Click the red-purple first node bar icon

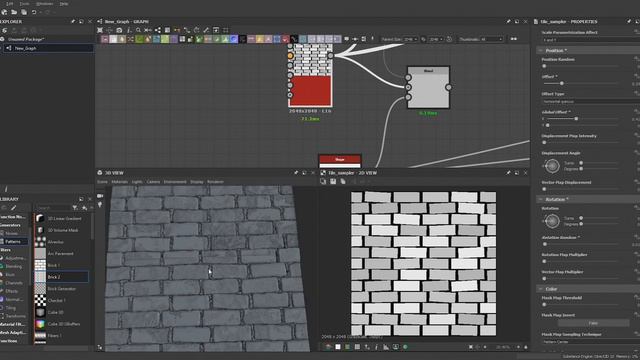click(105, 39)
